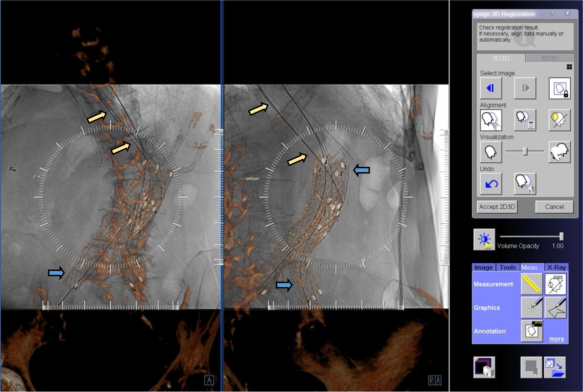Click the help question mark button

point(551,13)
